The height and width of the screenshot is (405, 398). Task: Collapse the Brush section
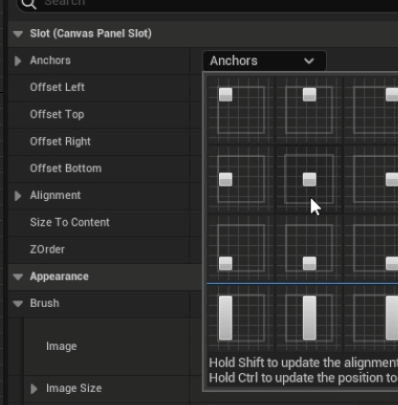coord(18,304)
